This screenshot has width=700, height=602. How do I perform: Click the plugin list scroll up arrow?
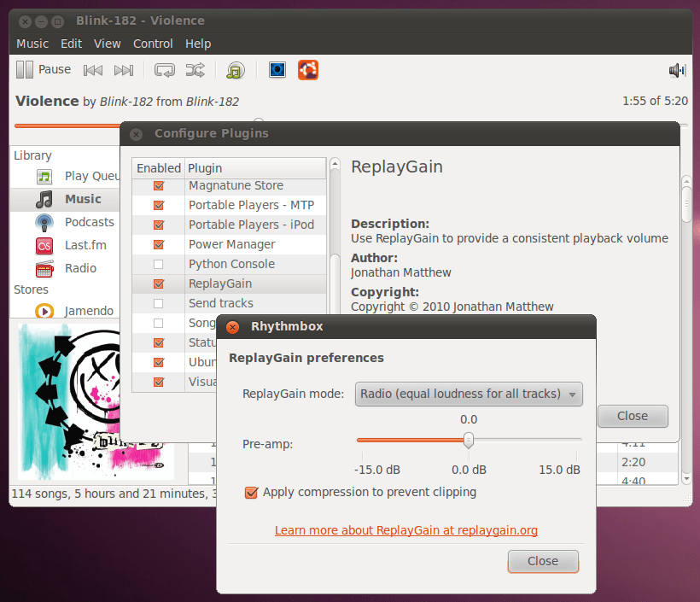tap(335, 164)
